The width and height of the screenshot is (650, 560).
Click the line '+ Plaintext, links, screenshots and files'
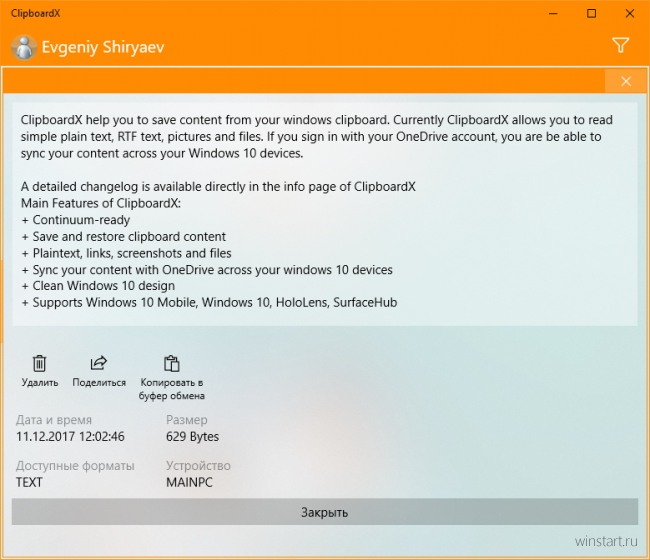pyautogui.click(x=126, y=253)
